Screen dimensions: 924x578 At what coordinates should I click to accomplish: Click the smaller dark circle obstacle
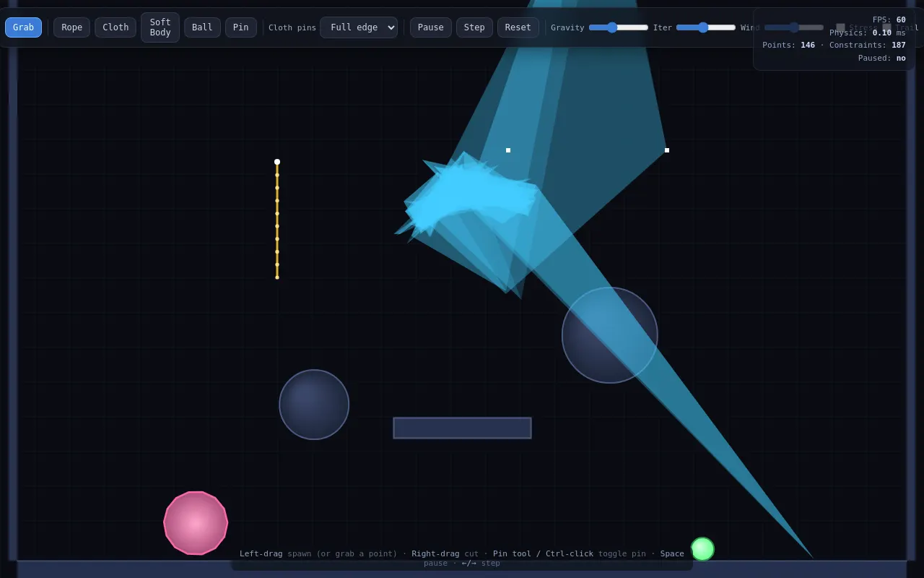pyautogui.click(x=314, y=405)
